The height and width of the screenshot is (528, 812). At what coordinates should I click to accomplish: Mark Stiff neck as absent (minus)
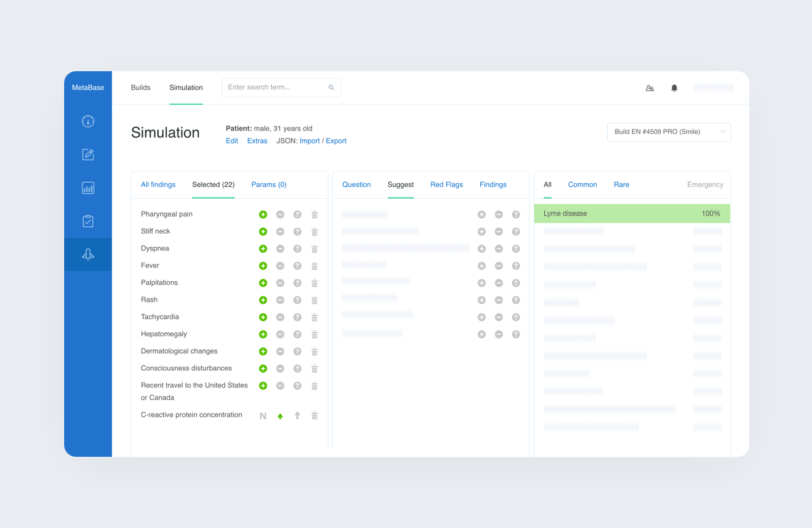coord(280,231)
